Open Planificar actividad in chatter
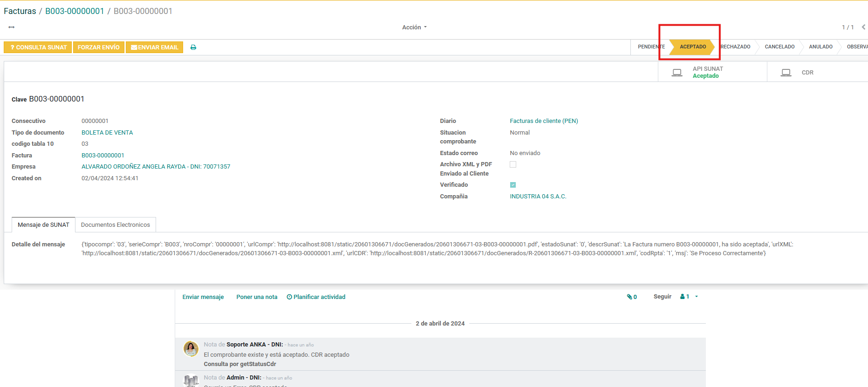 (316, 297)
